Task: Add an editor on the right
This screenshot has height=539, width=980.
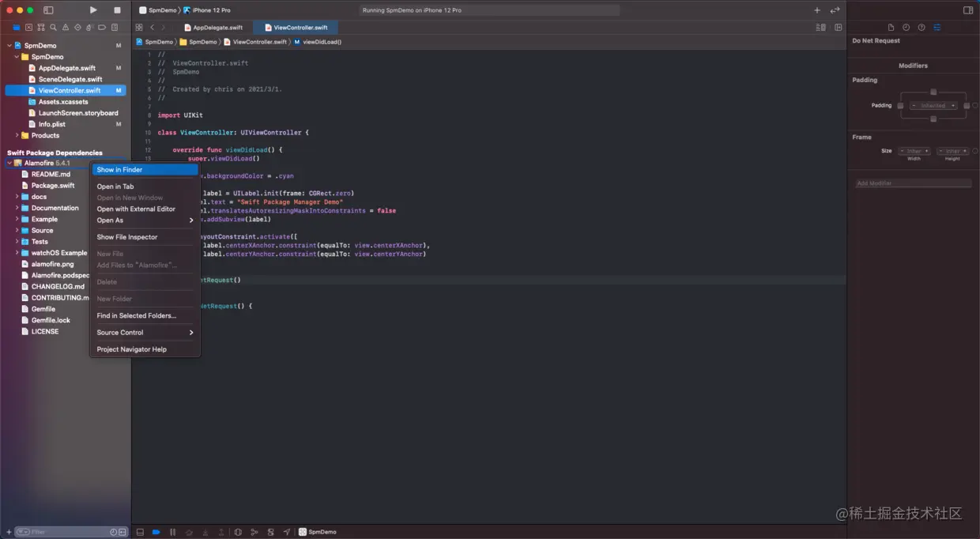Action: pos(838,28)
